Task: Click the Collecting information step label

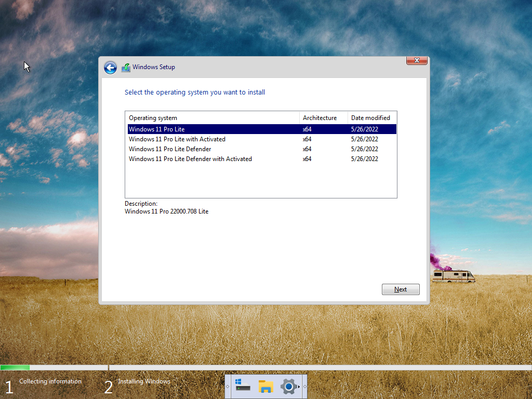Action: [50, 381]
